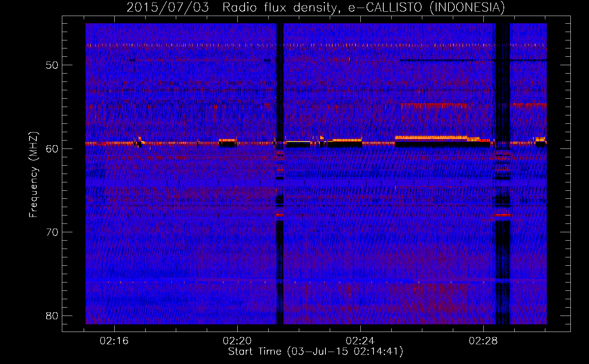
Task: Select the 'Frequency (MHZ)' y-axis label
Action: pyautogui.click(x=33, y=175)
